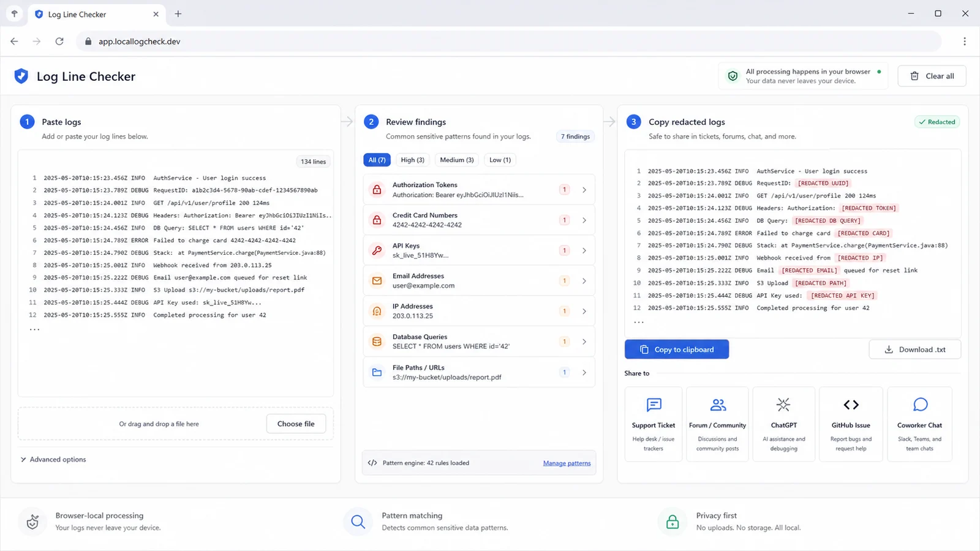The width and height of the screenshot is (980, 551).
Task: Click the lock icon for Authorization Tokens
Action: (377, 190)
